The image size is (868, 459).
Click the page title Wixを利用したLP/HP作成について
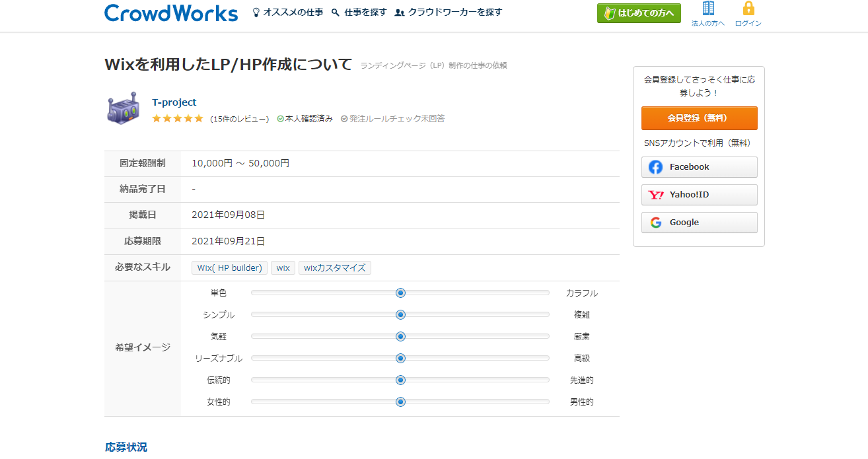(229, 65)
